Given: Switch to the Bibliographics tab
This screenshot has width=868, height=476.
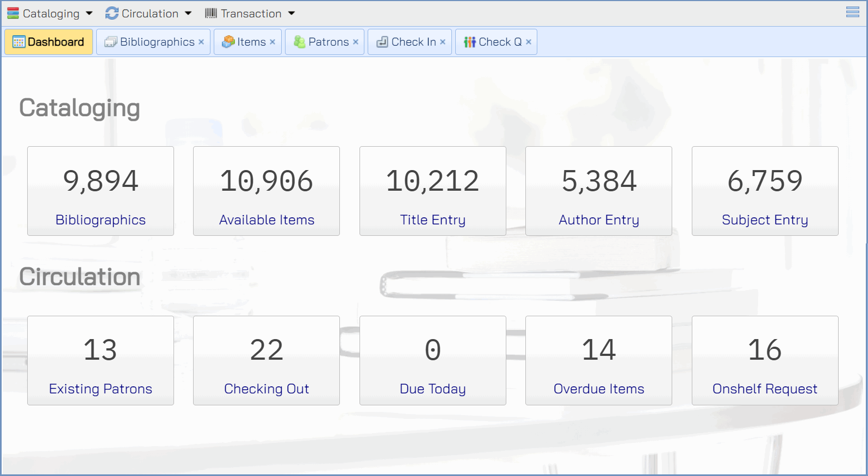Looking at the screenshot, I should 157,42.
